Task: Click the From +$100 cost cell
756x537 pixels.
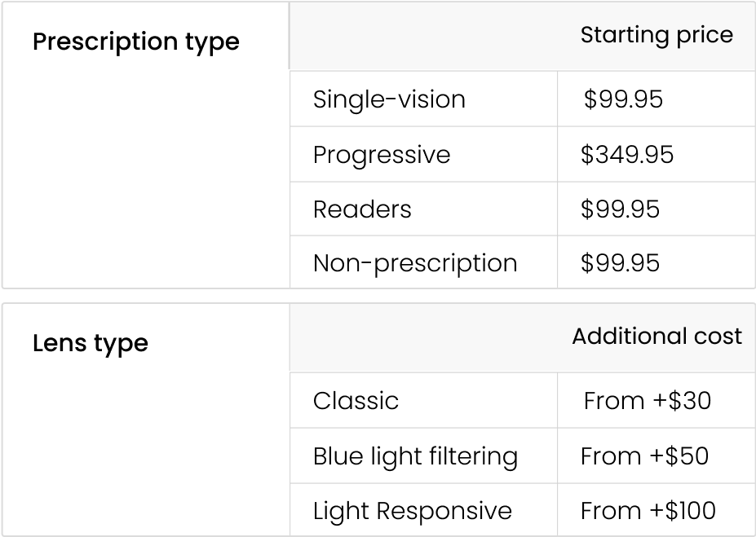Action: click(x=648, y=511)
